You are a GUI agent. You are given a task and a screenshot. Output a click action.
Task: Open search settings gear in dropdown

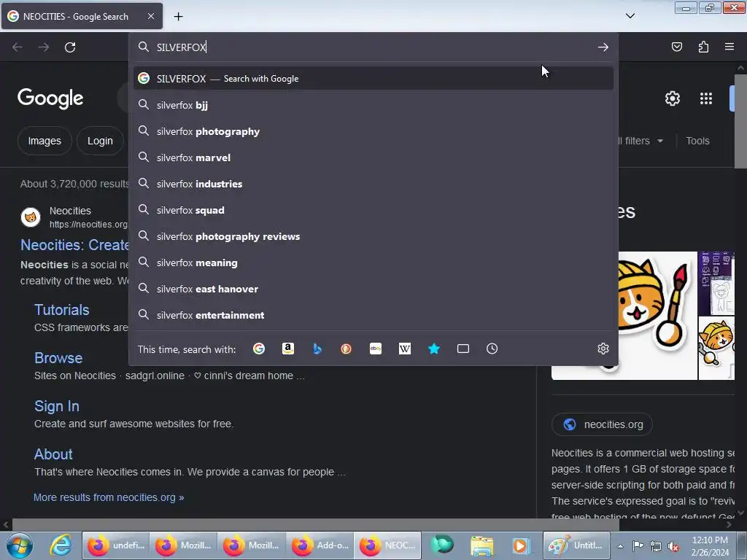click(x=603, y=349)
